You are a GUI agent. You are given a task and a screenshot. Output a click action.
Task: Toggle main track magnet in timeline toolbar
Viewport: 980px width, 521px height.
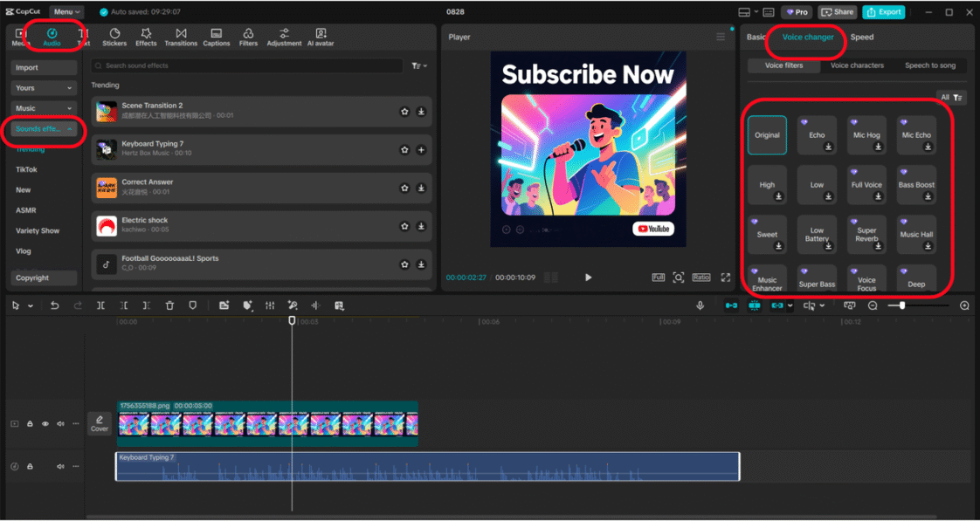[x=731, y=305]
